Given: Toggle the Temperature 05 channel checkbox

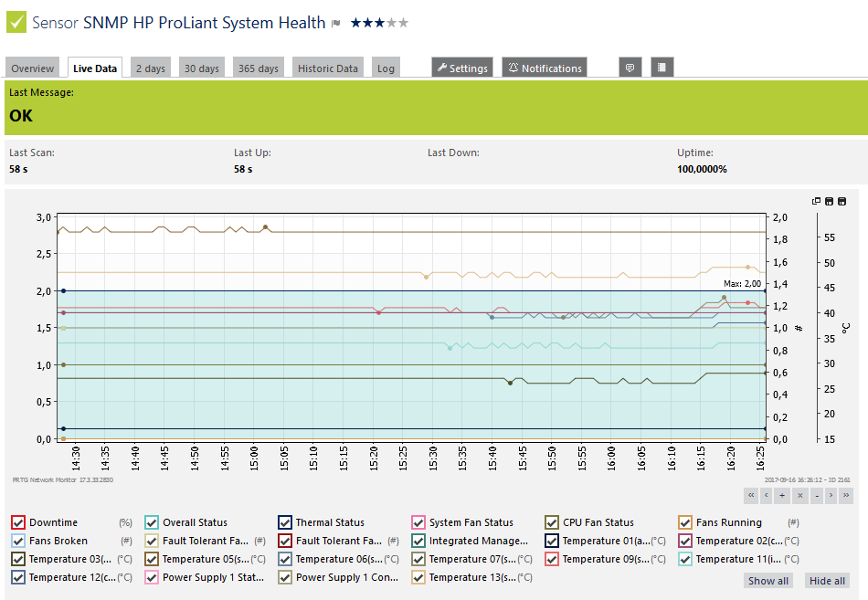Looking at the screenshot, I should (152, 559).
